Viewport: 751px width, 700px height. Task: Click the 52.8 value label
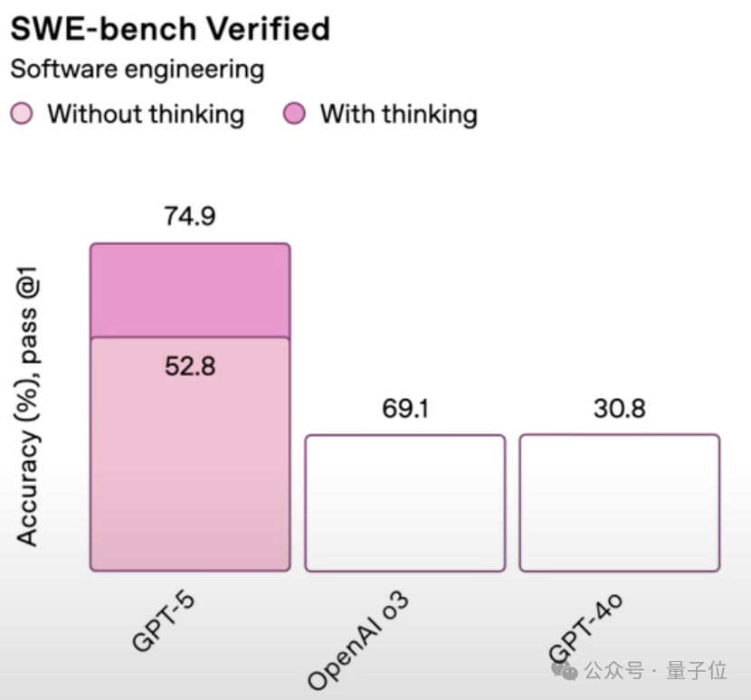[190, 367]
